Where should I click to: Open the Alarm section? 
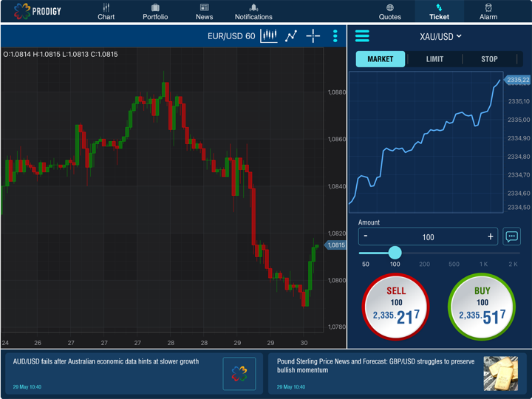tap(488, 12)
